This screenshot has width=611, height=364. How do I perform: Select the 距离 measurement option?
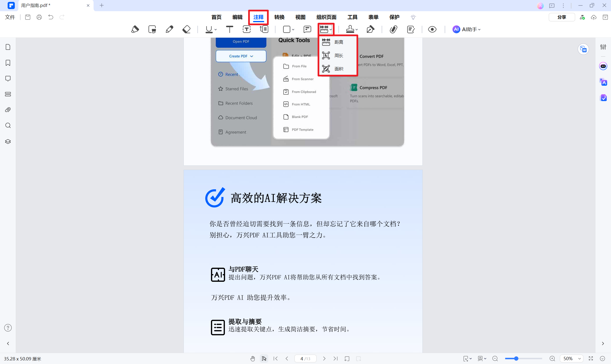point(339,42)
